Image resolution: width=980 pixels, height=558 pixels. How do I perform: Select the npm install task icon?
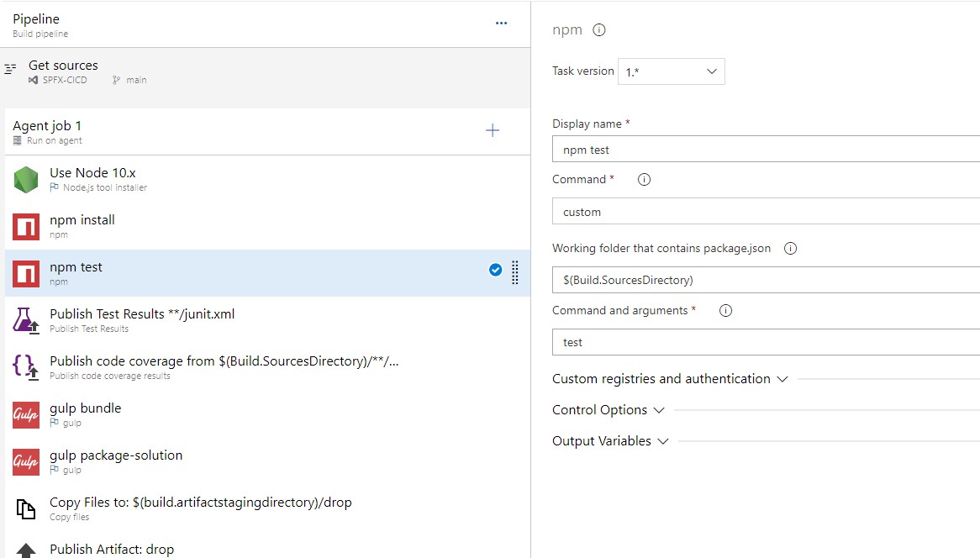pyautogui.click(x=26, y=227)
